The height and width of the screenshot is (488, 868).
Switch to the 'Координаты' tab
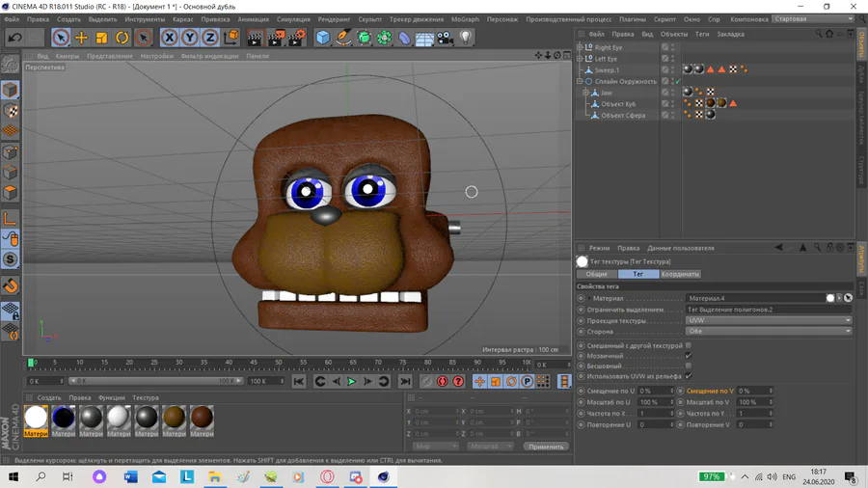point(680,274)
